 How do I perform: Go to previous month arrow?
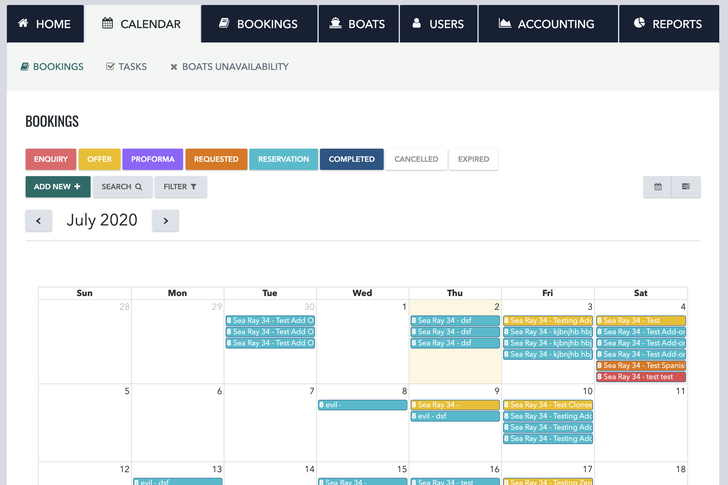point(39,221)
